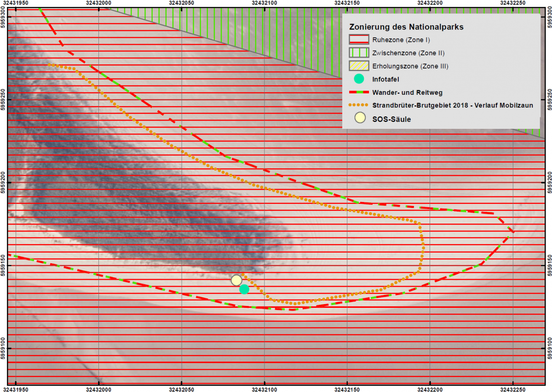Click the Ruhezone (Zone I) legend swatch
The height and width of the screenshot is (392, 552).
[x=358, y=40]
